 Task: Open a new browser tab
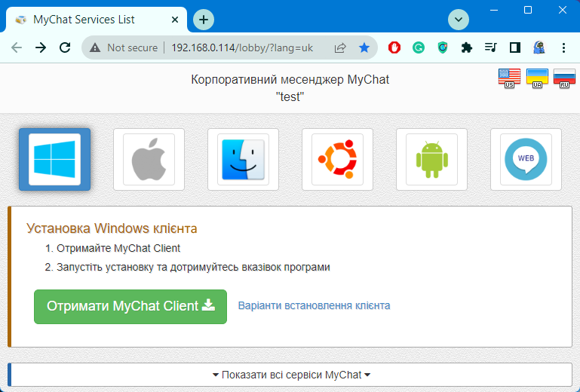204,20
